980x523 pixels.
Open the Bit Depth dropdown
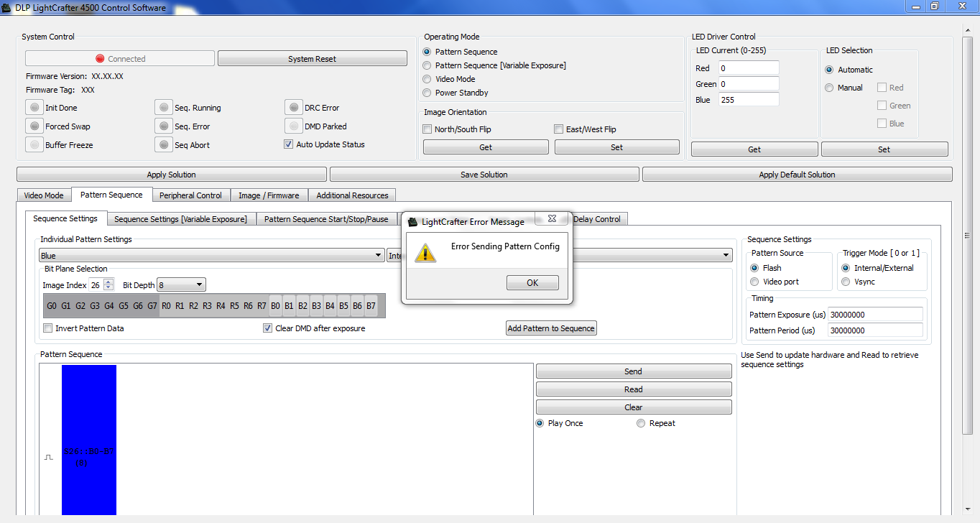point(181,285)
